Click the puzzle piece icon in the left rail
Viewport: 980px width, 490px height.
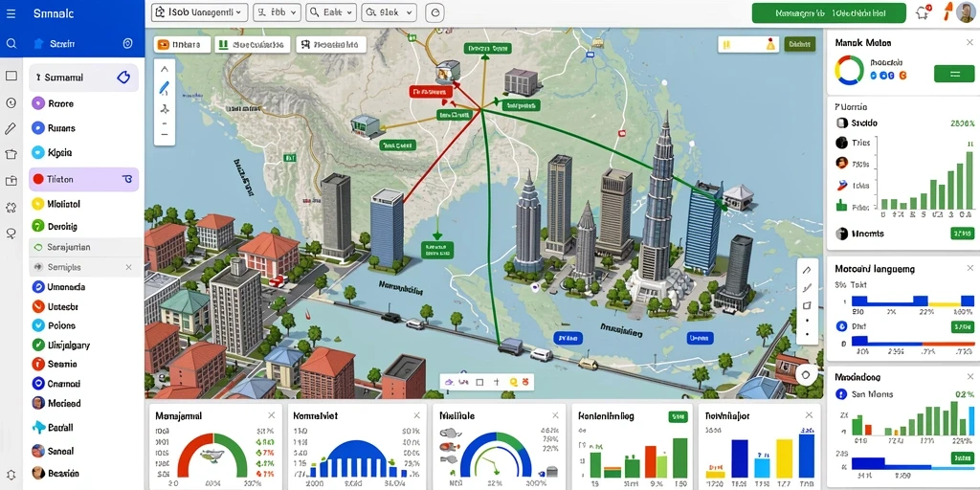coord(11,207)
